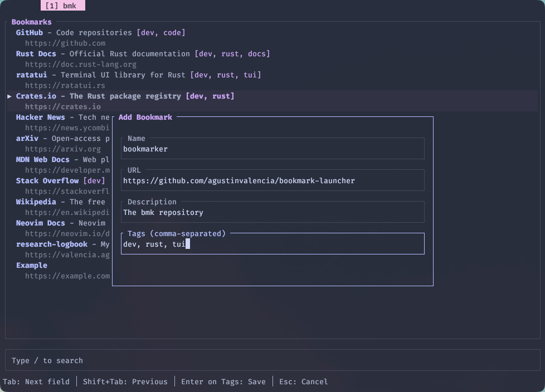The image size is (545, 392).
Task: Click the 'Description' field label
Action: point(152,202)
